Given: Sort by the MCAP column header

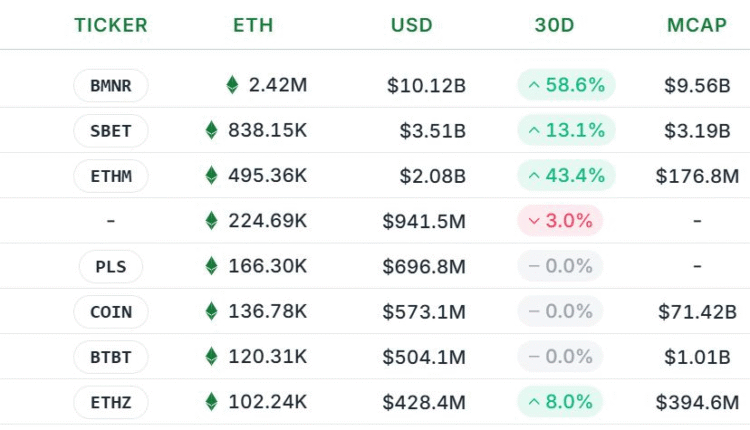Looking at the screenshot, I should pyautogui.click(x=697, y=25).
